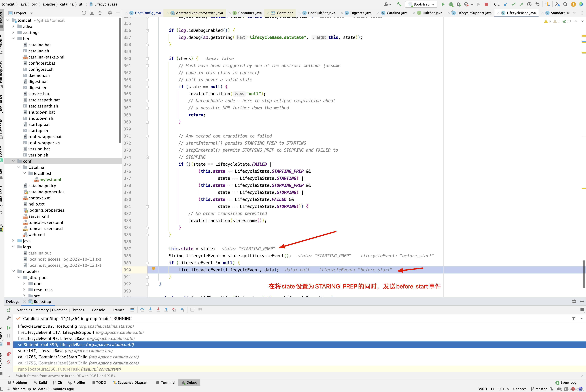
Task: Open server.xml in project tree
Action: click(38, 216)
